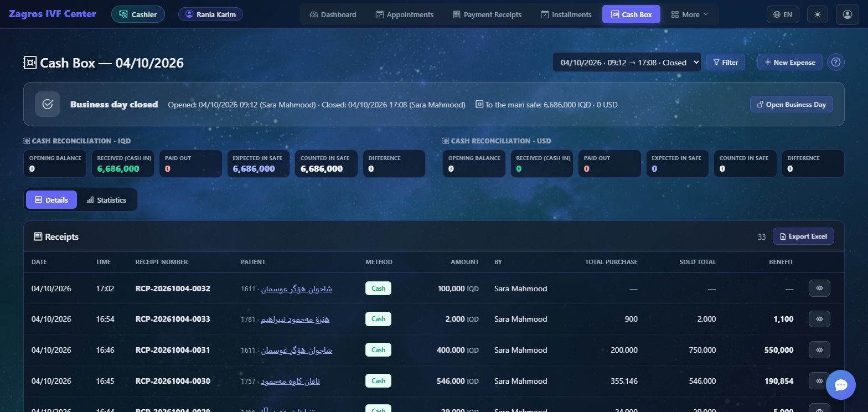Open patient 1757 name link

(x=290, y=381)
